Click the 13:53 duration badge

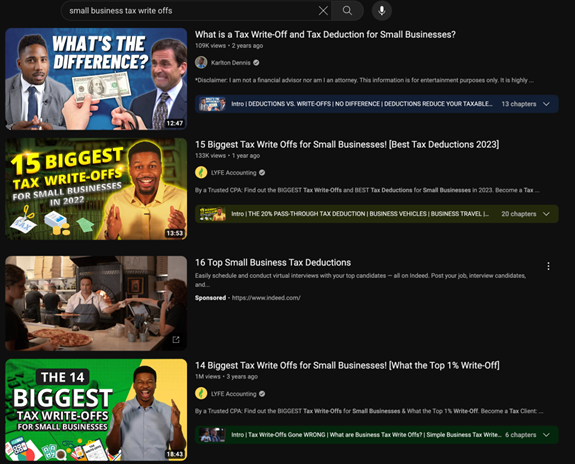pos(175,233)
